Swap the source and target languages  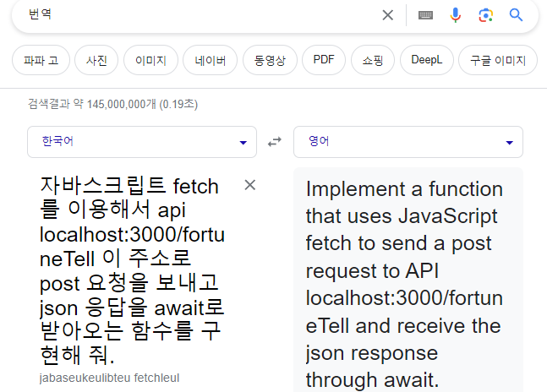(x=275, y=142)
